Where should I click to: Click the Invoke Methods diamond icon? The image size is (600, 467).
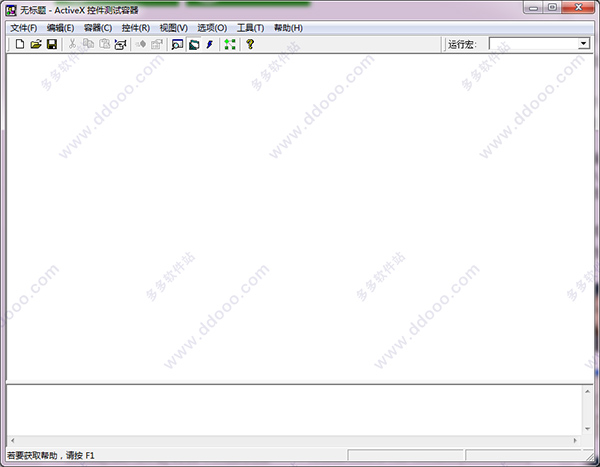click(x=141, y=44)
